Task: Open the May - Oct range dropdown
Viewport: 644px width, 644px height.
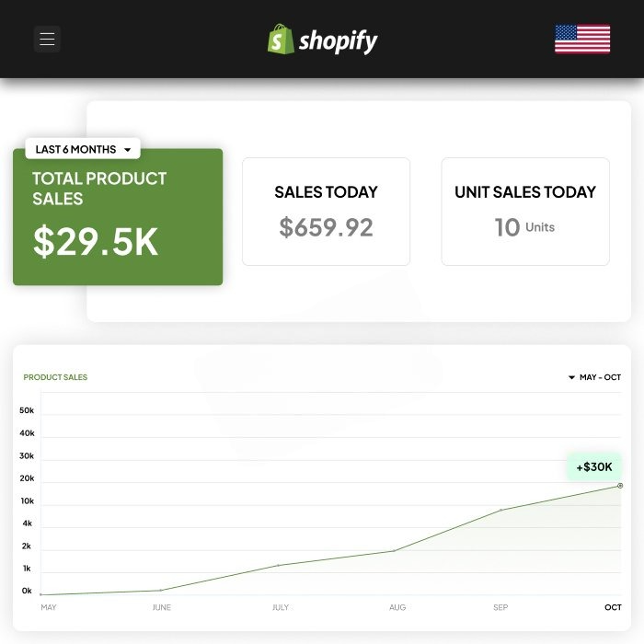Action: [x=594, y=377]
